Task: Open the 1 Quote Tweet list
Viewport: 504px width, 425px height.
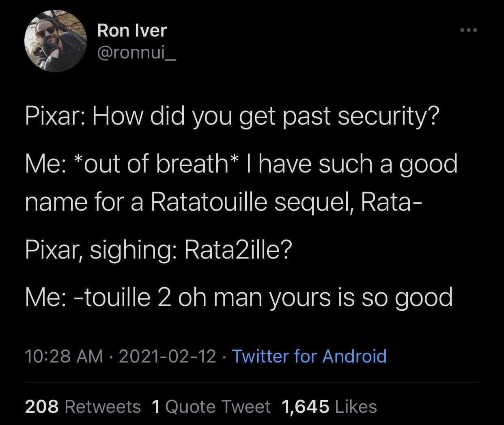Action: click(211, 406)
